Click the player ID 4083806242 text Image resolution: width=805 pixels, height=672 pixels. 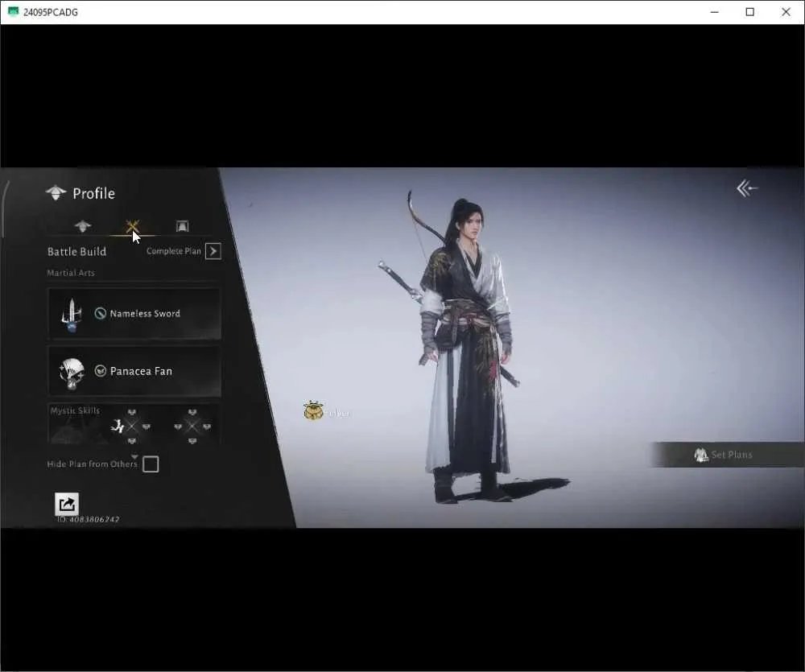click(89, 520)
